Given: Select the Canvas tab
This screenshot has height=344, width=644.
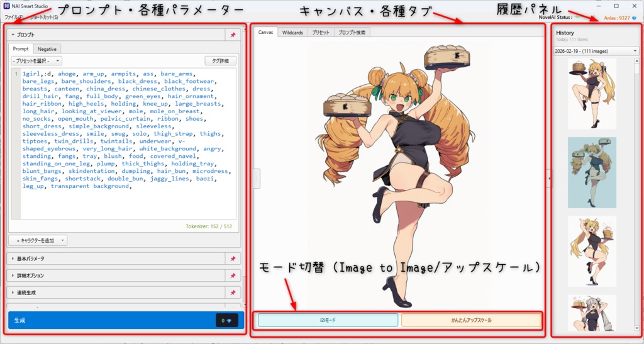Looking at the screenshot, I should pos(266,32).
